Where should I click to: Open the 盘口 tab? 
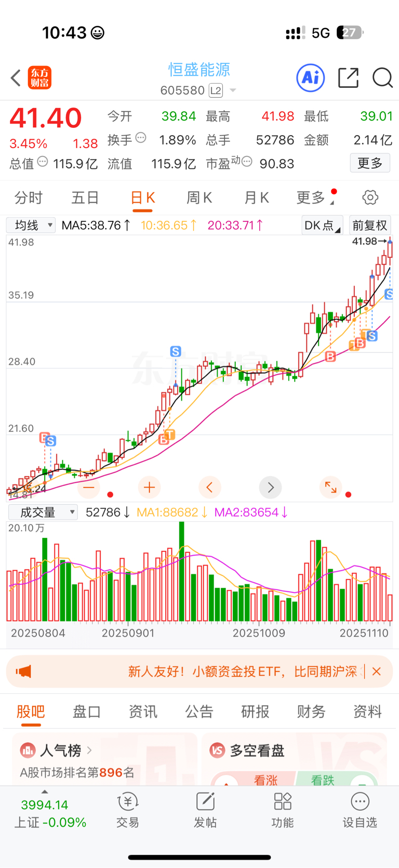coord(87,711)
